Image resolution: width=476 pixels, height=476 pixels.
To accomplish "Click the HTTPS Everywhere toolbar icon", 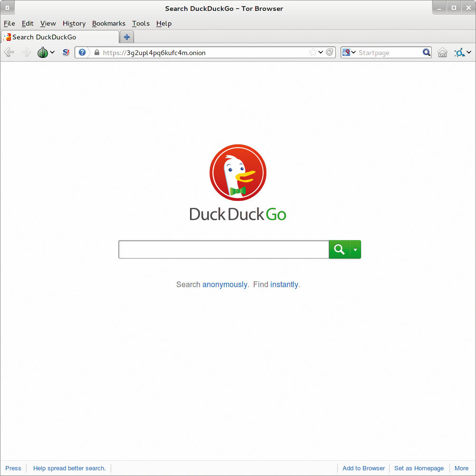I will pyautogui.click(x=459, y=53).
